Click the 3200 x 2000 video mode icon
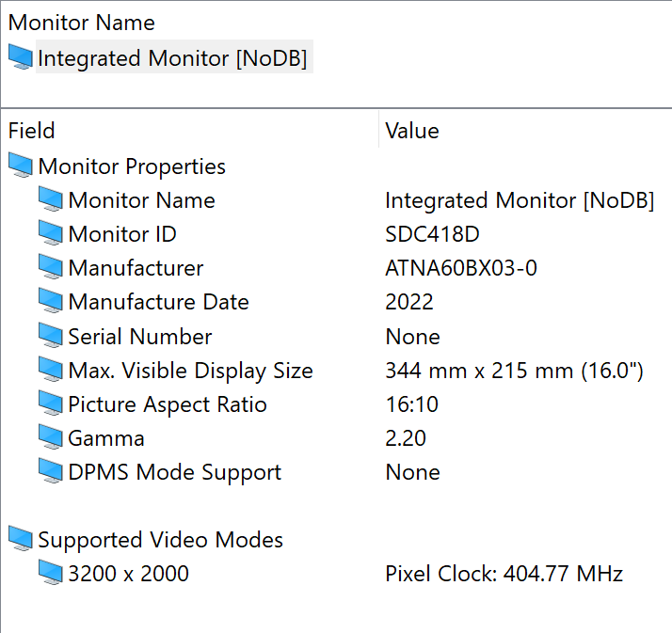Viewport: 672px width, 633px height. (x=50, y=574)
